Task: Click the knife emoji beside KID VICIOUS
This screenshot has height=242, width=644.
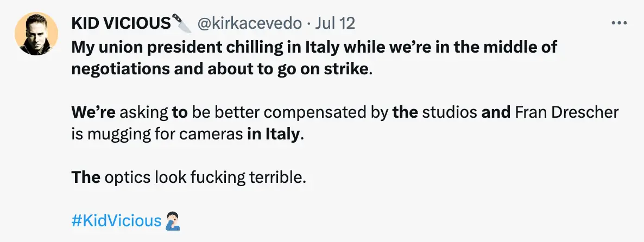Action: [x=181, y=23]
